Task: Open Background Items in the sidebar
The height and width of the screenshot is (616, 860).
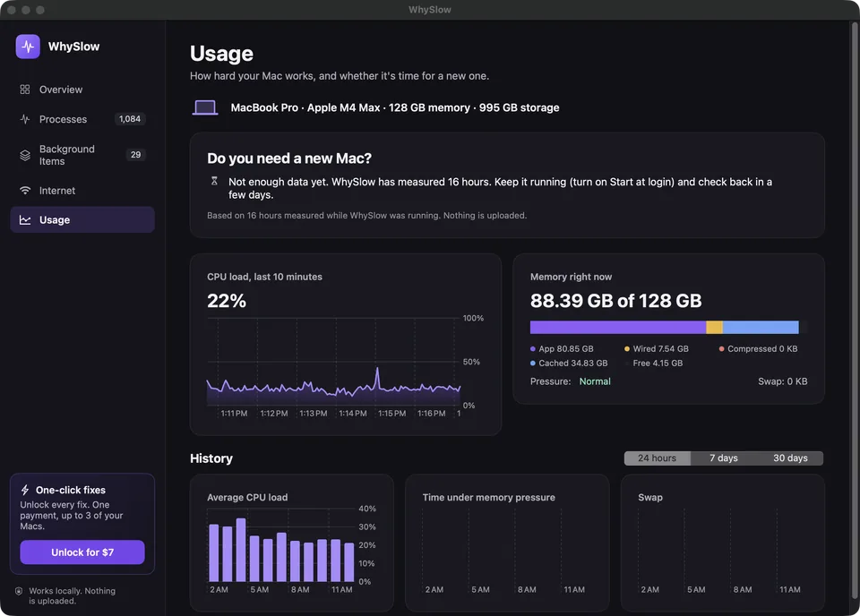Action: click(82, 155)
